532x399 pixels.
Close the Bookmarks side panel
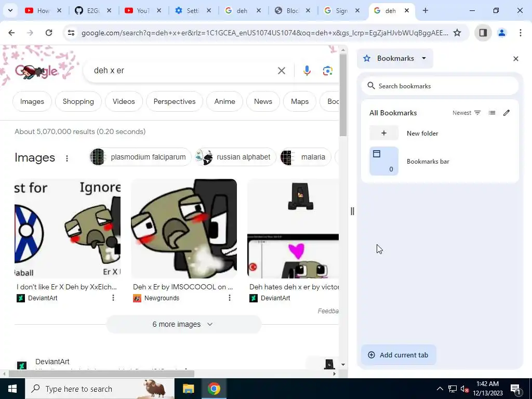click(x=516, y=59)
